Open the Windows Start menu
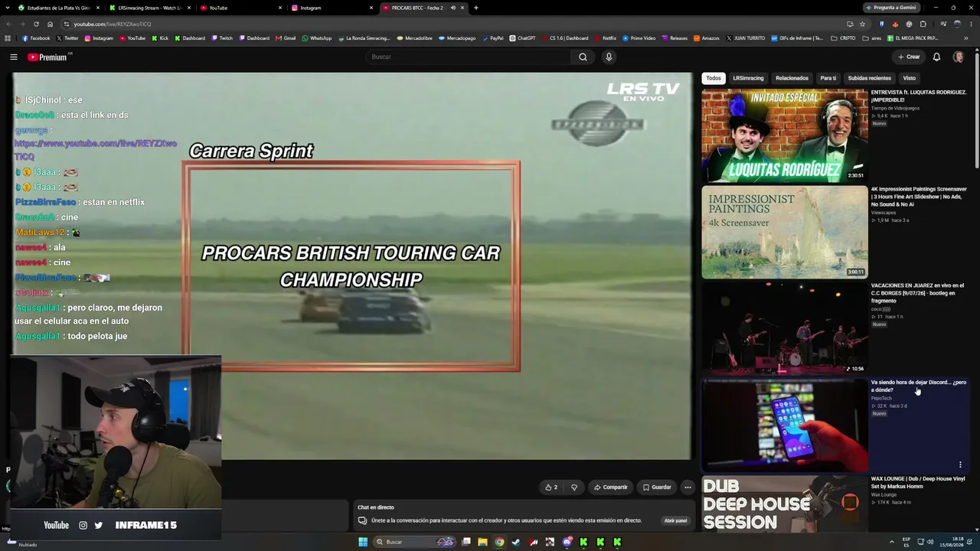The image size is (980, 551). pyautogui.click(x=363, y=542)
